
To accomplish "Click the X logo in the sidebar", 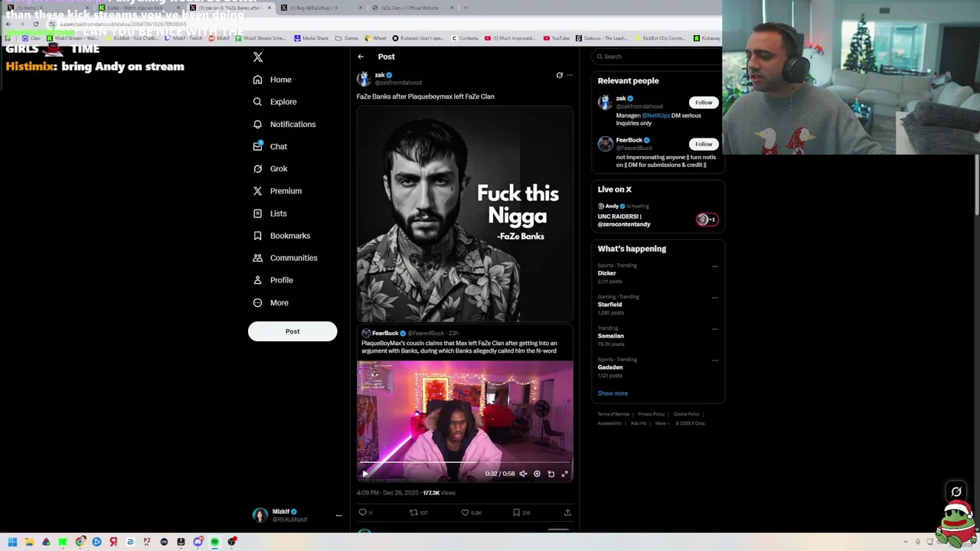I will (x=258, y=57).
